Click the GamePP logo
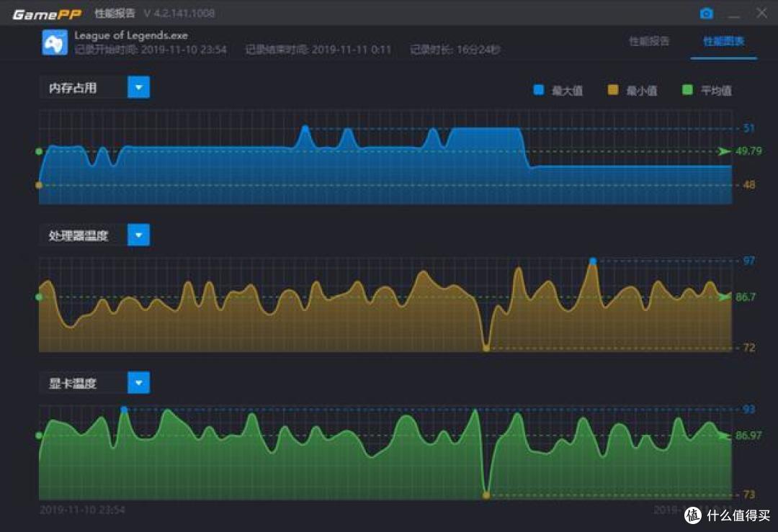 tap(47, 14)
